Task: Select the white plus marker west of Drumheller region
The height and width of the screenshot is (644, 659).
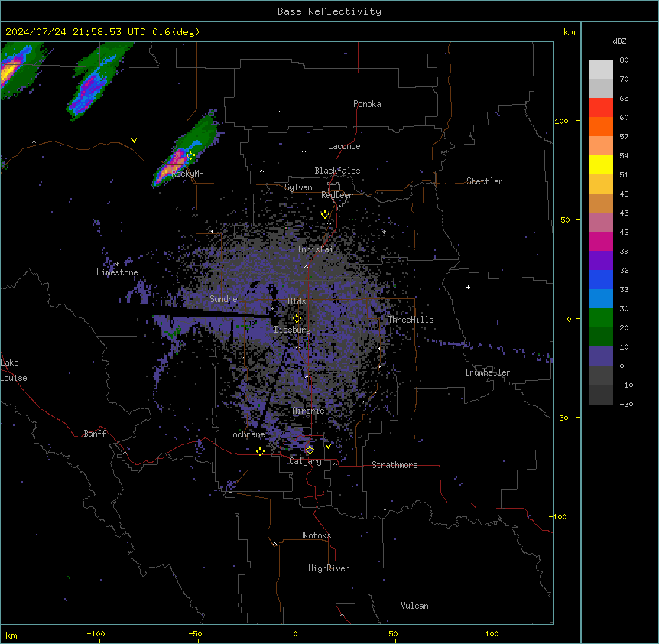Action: point(468,287)
